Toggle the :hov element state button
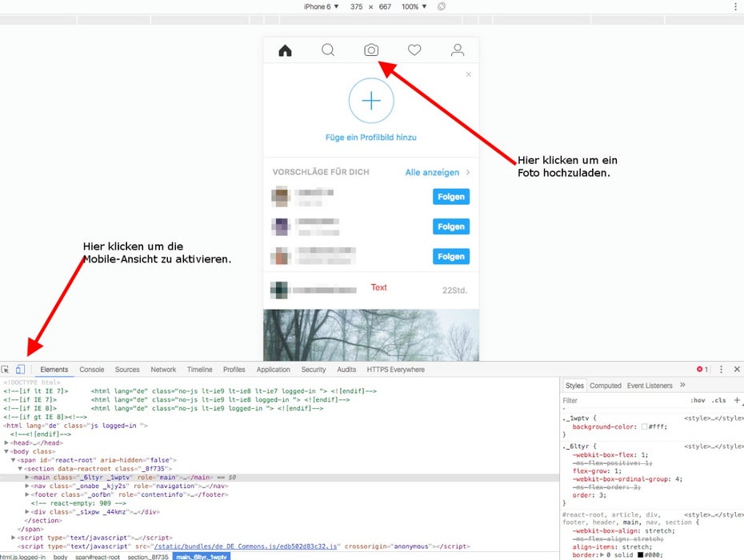This screenshot has width=744, height=560. [698, 401]
